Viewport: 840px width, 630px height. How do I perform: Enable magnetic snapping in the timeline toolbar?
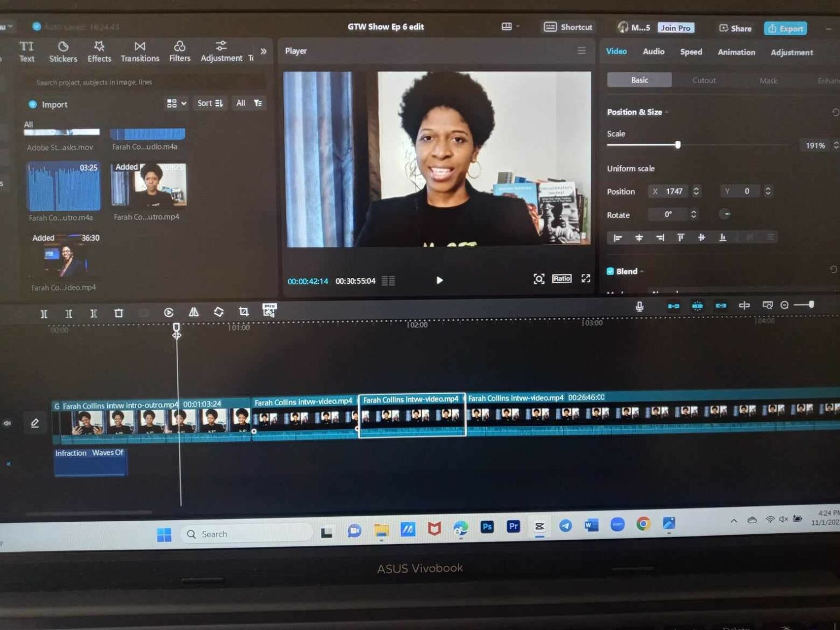(x=697, y=306)
